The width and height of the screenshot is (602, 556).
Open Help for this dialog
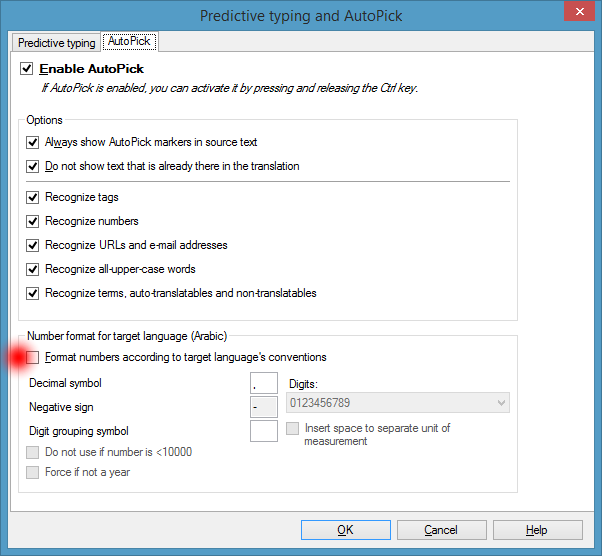[536, 530]
